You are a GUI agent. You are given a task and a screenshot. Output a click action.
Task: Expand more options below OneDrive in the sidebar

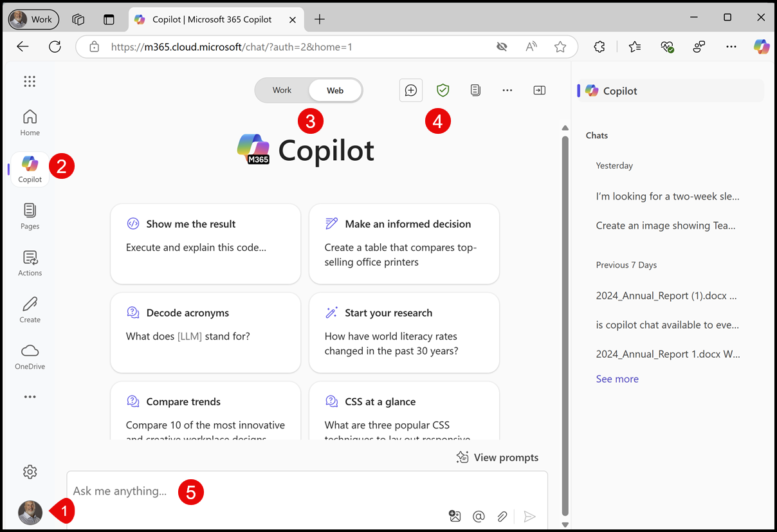[30, 396]
